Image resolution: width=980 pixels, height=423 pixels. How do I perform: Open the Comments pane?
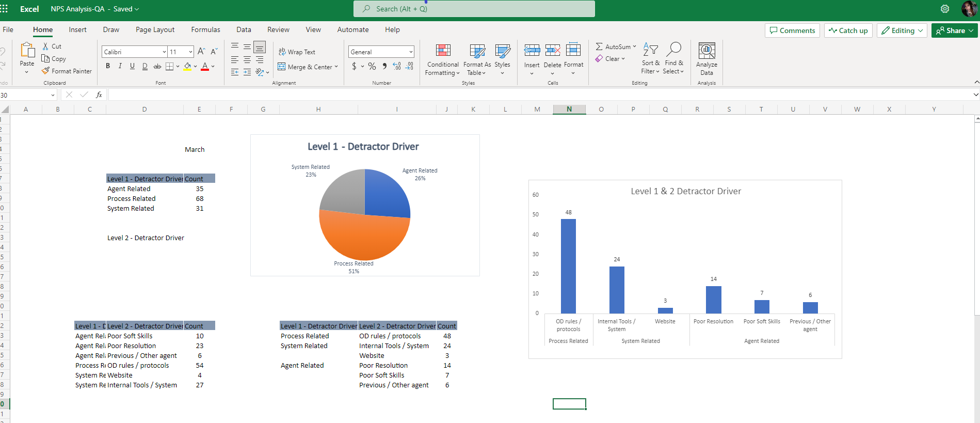pyautogui.click(x=792, y=30)
